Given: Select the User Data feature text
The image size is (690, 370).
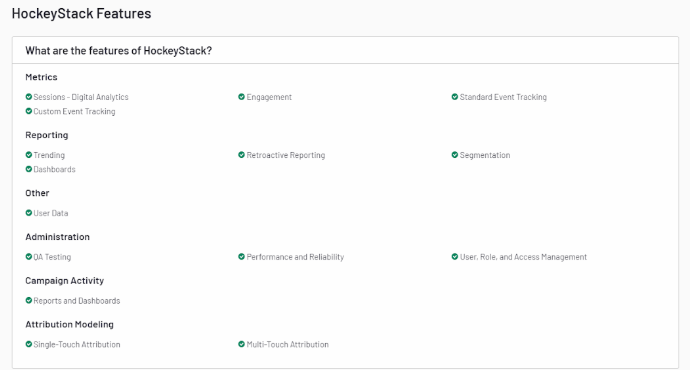Looking at the screenshot, I should 51,213.
